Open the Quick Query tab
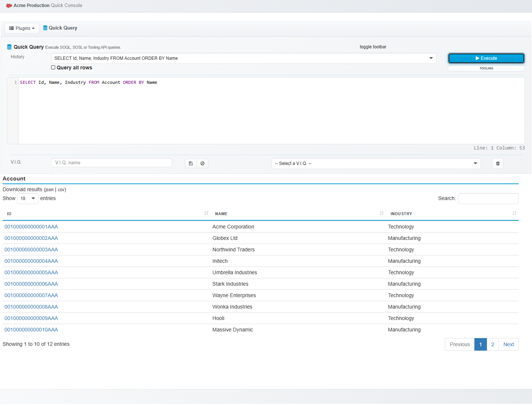532x406 pixels. [x=60, y=28]
